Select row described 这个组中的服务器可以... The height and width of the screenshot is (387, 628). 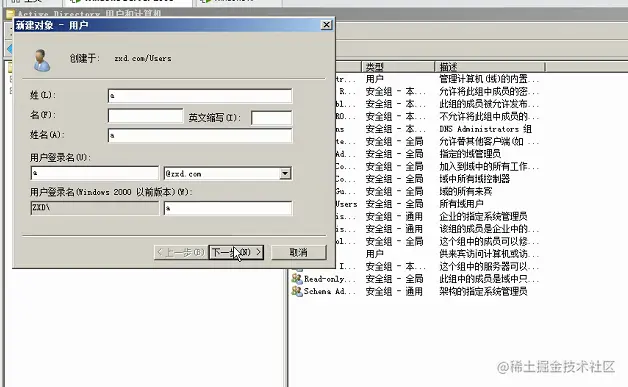click(x=489, y=266)
